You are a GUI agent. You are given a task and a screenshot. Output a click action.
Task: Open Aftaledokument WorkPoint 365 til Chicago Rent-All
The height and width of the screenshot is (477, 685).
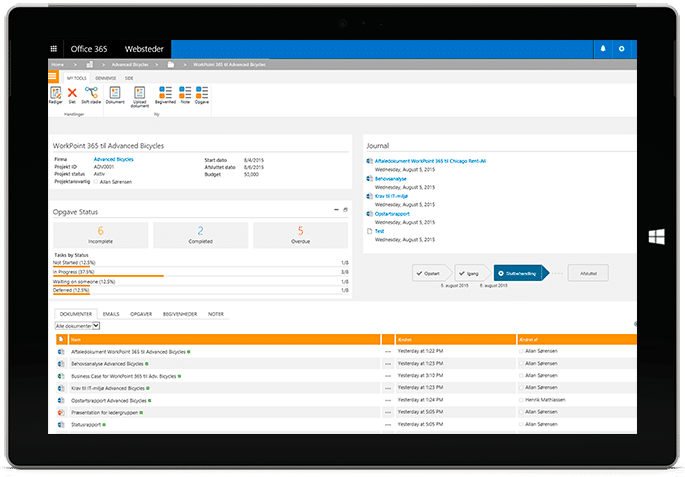(x=430, y=161)
